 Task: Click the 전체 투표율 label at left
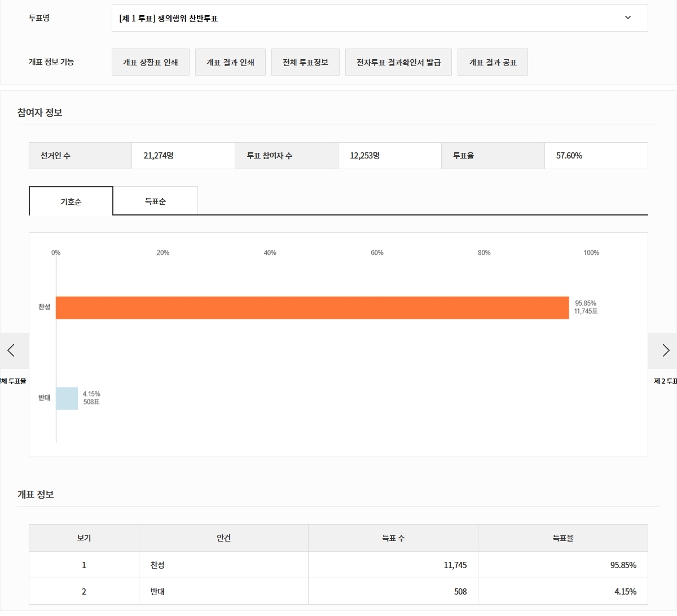click(14, 381)
